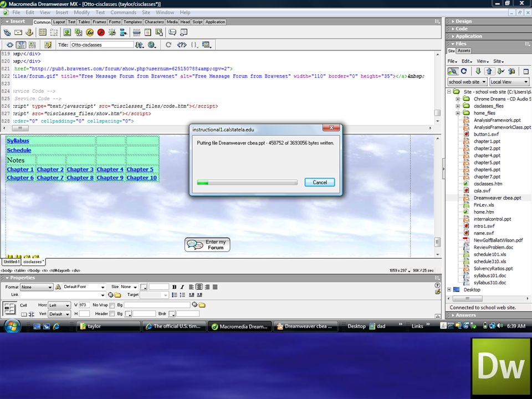Follow the Syllabus link
The width and height of the screenshot is (532, 399).
point(18,141)
